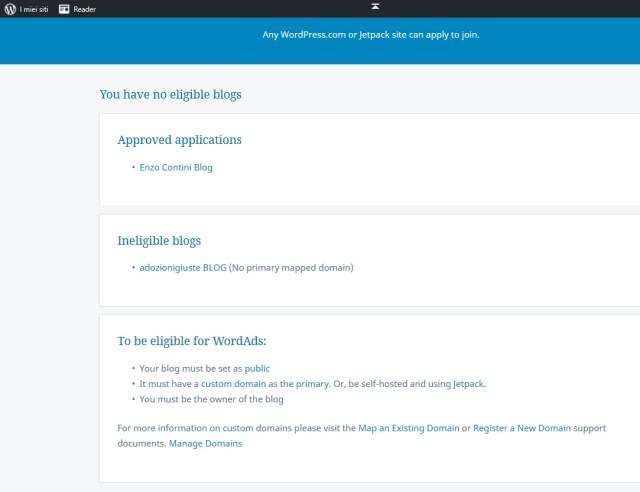Click the 'Approved applications' heading
The image size is (640, 492).
[179, 140]
